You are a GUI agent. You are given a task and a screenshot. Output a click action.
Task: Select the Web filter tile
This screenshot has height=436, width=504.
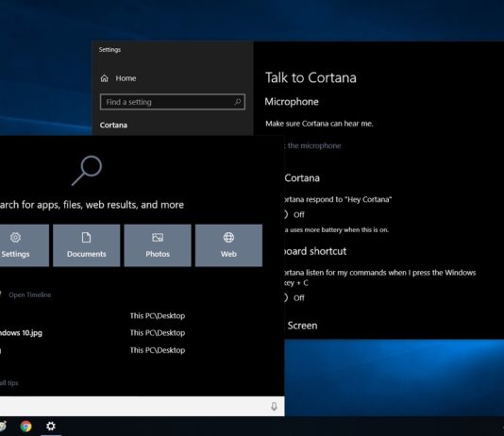tap(228, 245)
